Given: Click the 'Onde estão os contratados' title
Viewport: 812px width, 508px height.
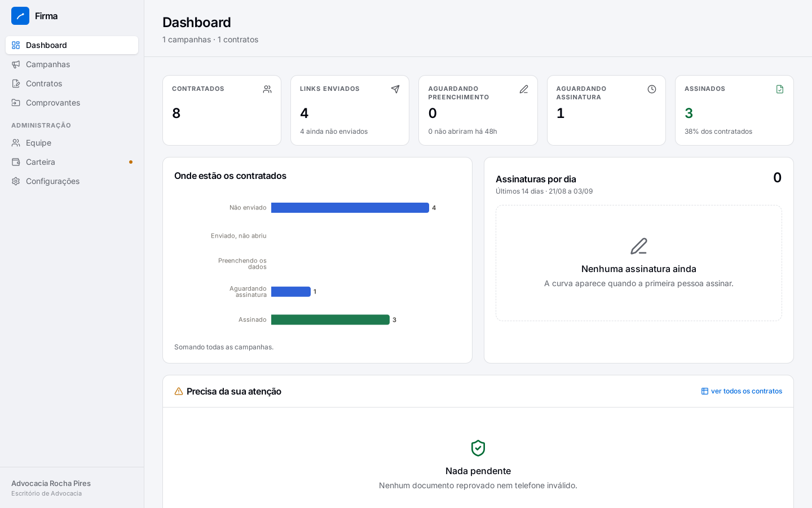Looking at the screenshot, I should click(230, 176).
